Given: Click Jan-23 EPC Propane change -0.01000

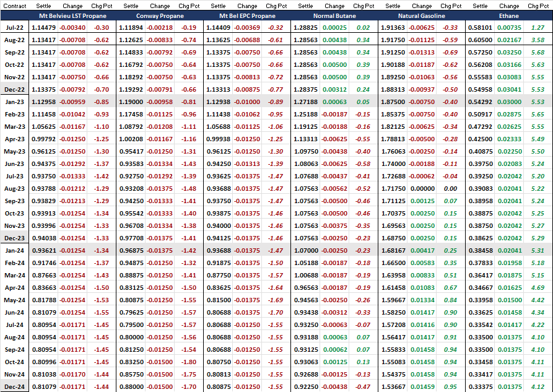Looking at the screenshot, I should coord(247,102).
